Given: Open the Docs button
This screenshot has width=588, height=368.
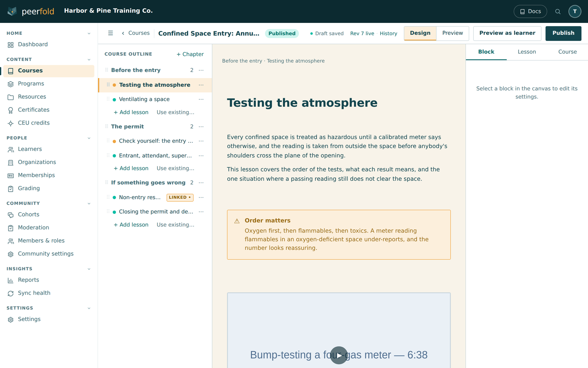Looking at the screenshot, I should (530, 11).
